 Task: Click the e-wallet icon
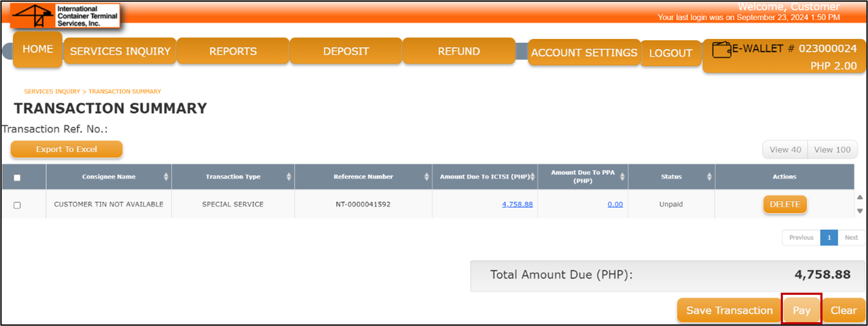coord(721,49)
